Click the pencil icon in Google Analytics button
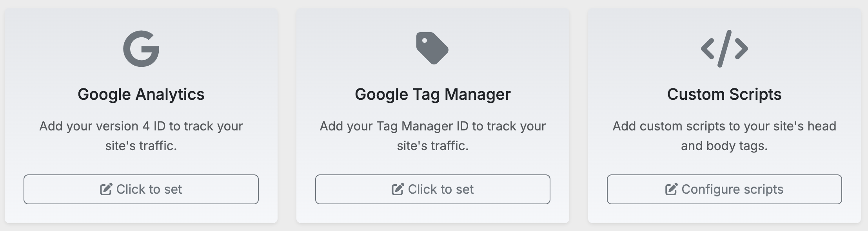 coord(105,189)
